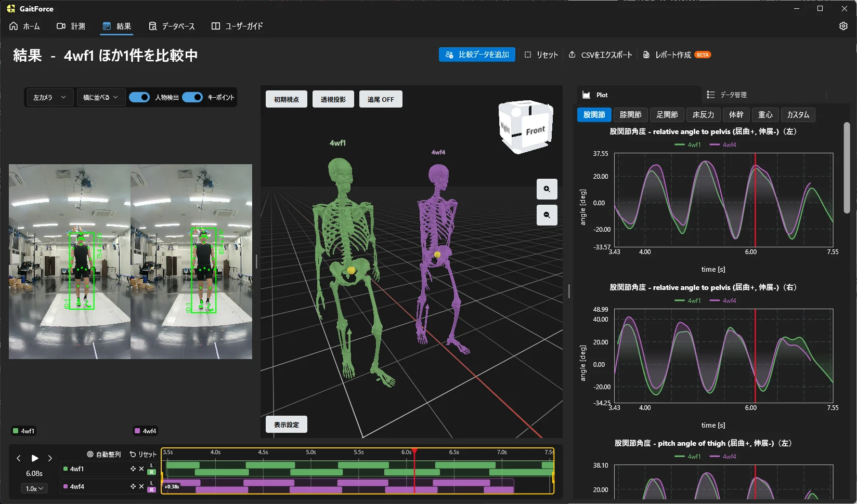Switch to the データ管理 panel tab
This screenshot has width=857, height=504.
click(x=727, y=95)
